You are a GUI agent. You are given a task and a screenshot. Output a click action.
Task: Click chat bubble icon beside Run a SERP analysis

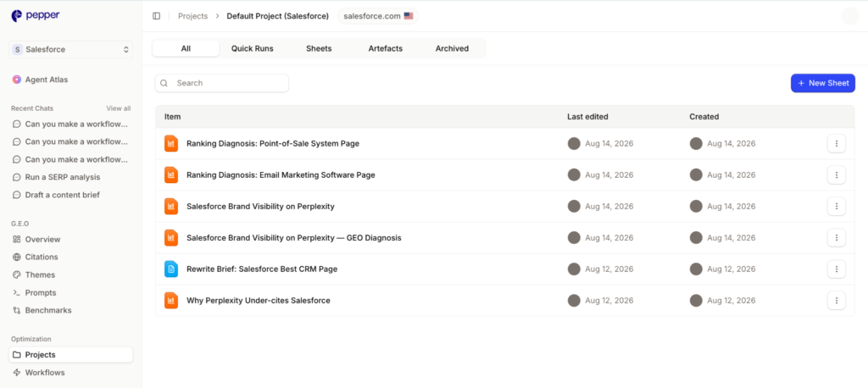click(17, 177)
